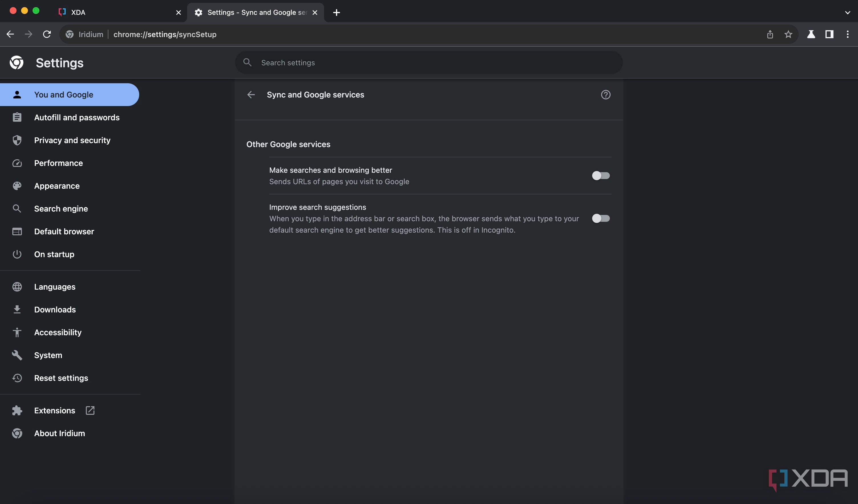
Task: Reload the current page
Action: coord(47,34)
